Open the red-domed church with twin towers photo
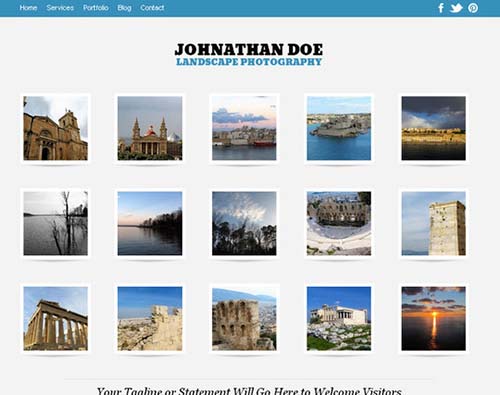Image resolution: width=500 pixels, height=395 pixels. point(150,128)
